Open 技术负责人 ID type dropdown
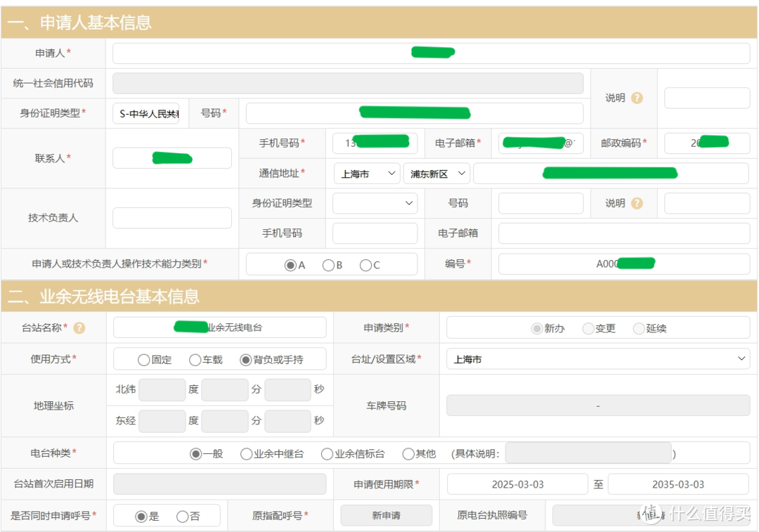This screenshot has height=532, width=759. coord(375,203)
